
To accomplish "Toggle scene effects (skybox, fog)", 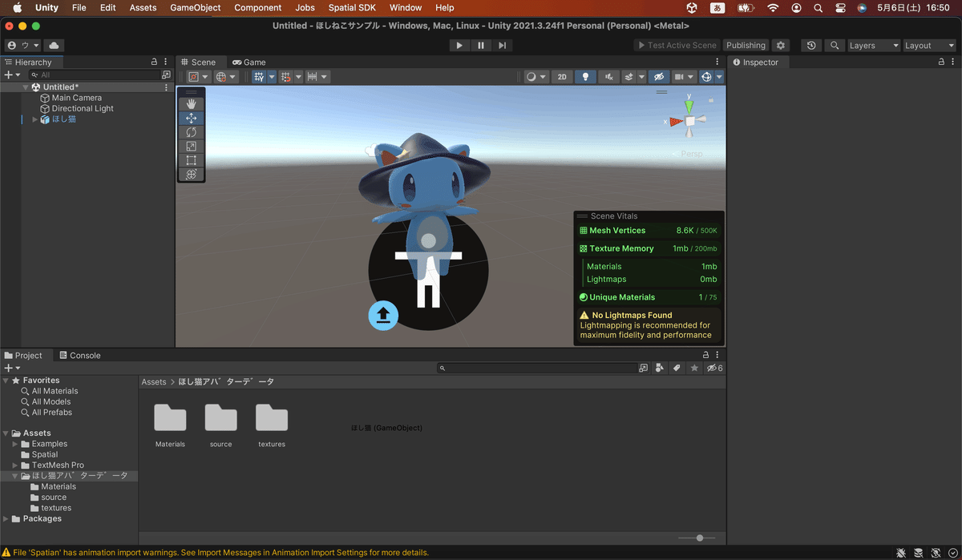I will point(630,77).
